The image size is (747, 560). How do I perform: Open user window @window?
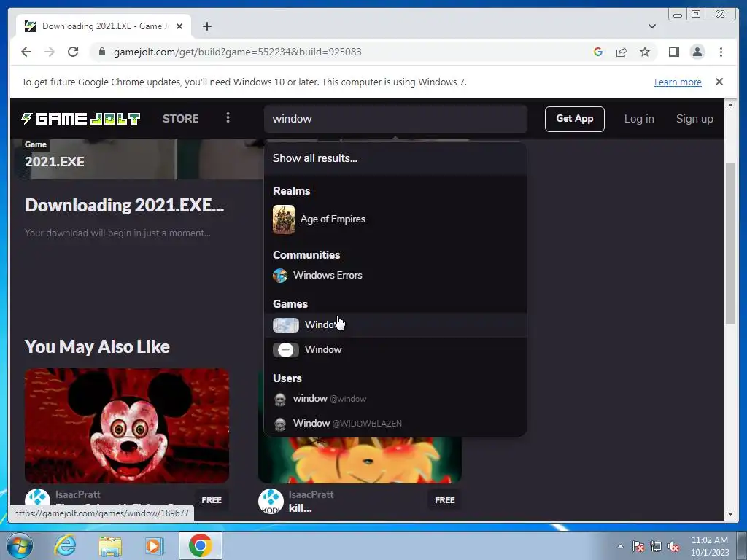(395, 399)
